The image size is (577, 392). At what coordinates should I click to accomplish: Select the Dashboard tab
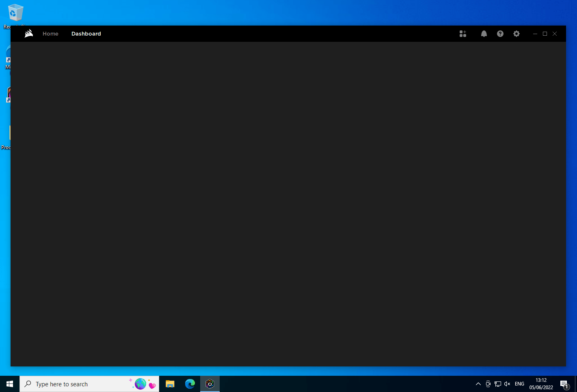point(86,34)
